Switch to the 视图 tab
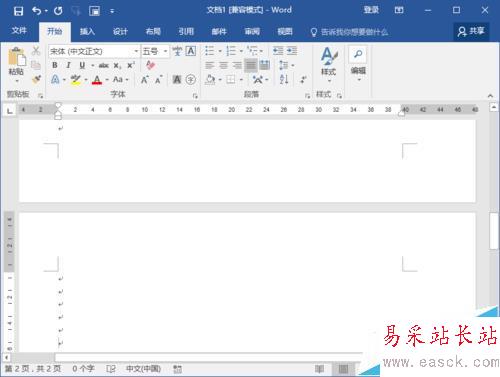 (285, 32)
